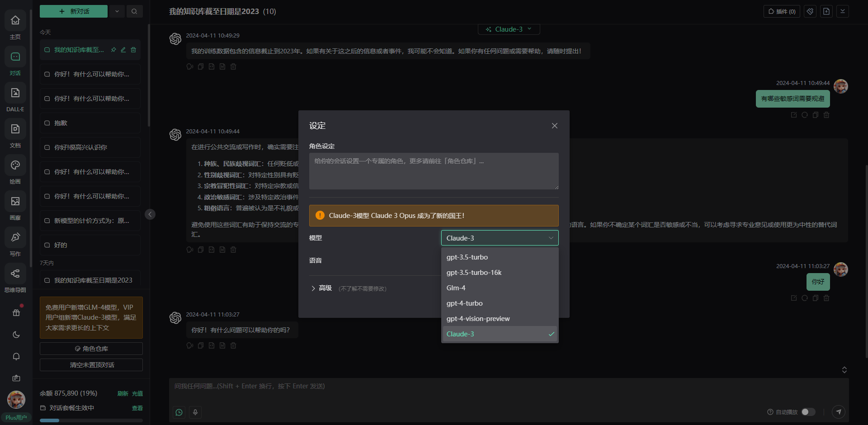The height and width of the screenshot is (425, 868).
Task: Open the 角色仓库 role library button
Action: tap(91, 349)
